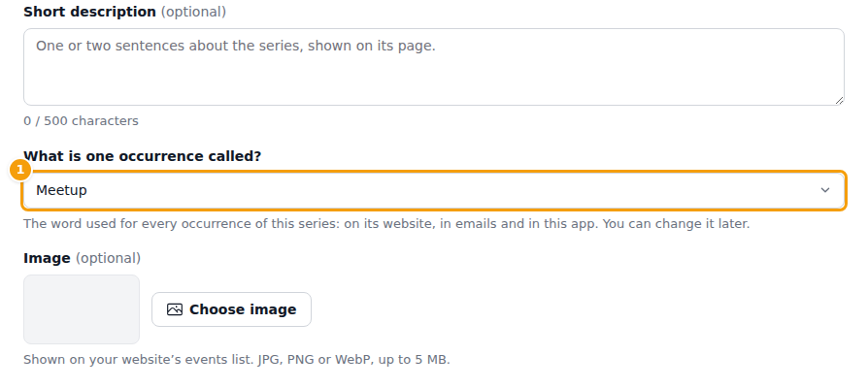Open the occurrence name dropdown

434,190
